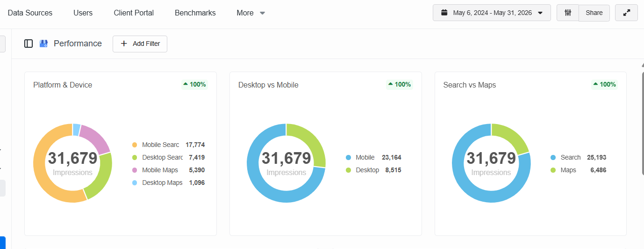The width and height of the screenshot is (644, 249).
Task: Click the Share button
Action: point(594,13)
